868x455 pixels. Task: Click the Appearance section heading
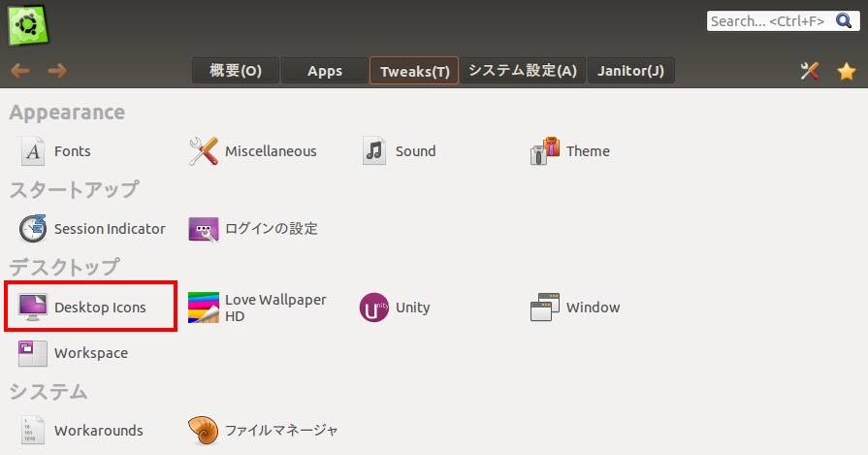tap(67, 113)
